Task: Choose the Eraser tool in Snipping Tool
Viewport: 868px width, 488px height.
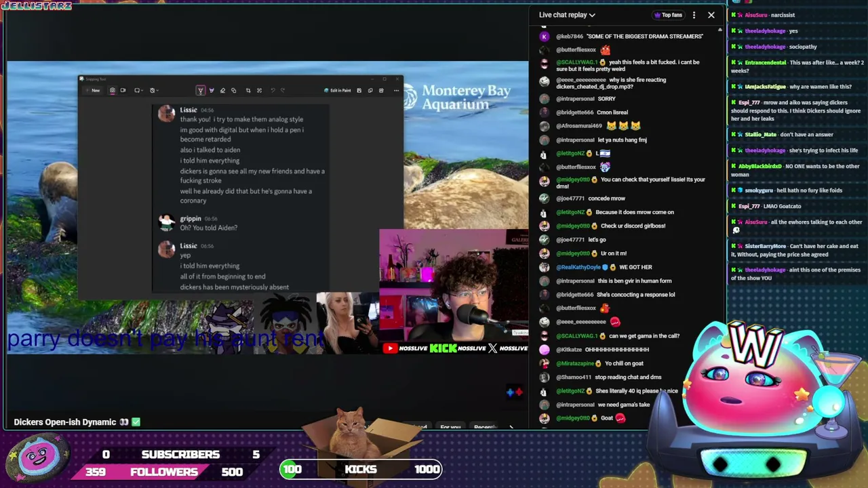Action: pyautogui.click(x=222, y=90)
